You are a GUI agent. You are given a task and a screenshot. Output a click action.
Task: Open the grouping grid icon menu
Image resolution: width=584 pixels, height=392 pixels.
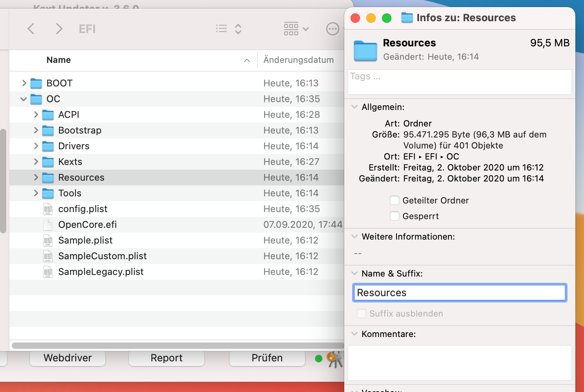coord(296,29)
